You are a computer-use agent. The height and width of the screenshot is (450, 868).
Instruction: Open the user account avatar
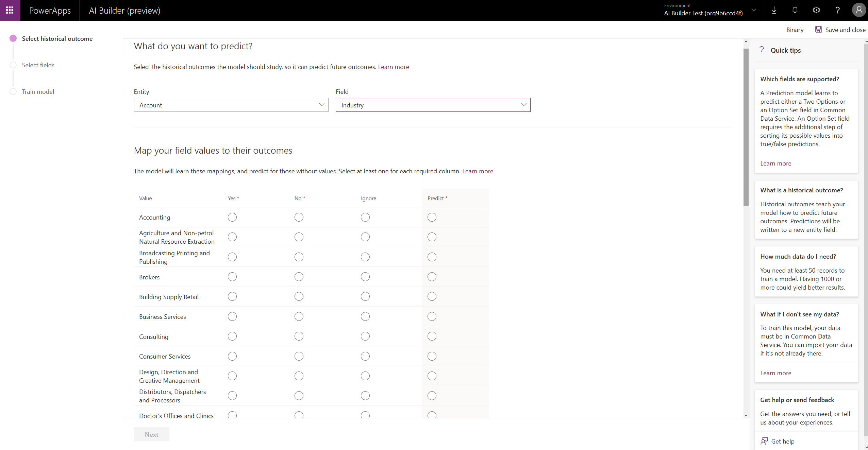point(858,10)
